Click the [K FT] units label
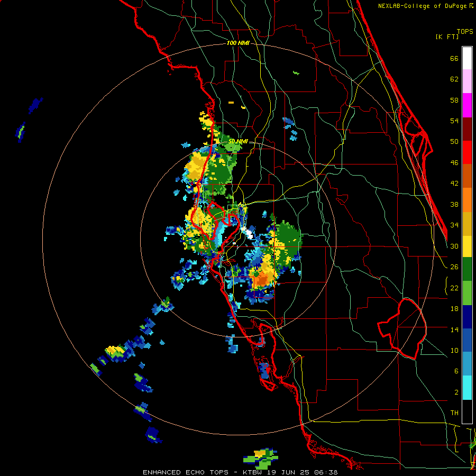The width and height of the screenshot is (476, 476). 447,36
